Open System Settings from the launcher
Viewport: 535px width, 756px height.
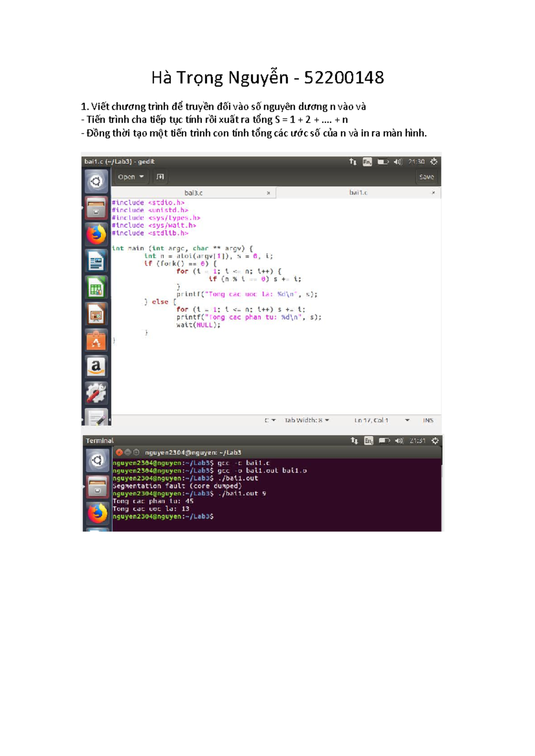tap(96, 393)
